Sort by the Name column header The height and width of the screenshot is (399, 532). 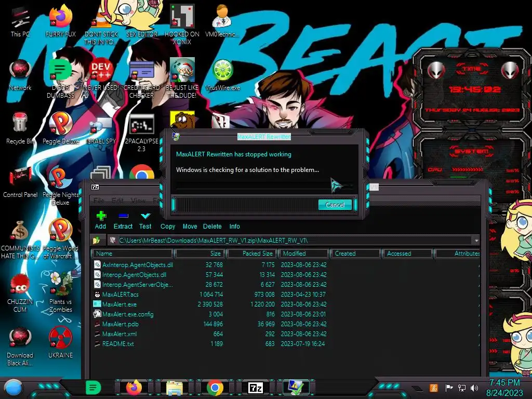[x=132, y=254]
